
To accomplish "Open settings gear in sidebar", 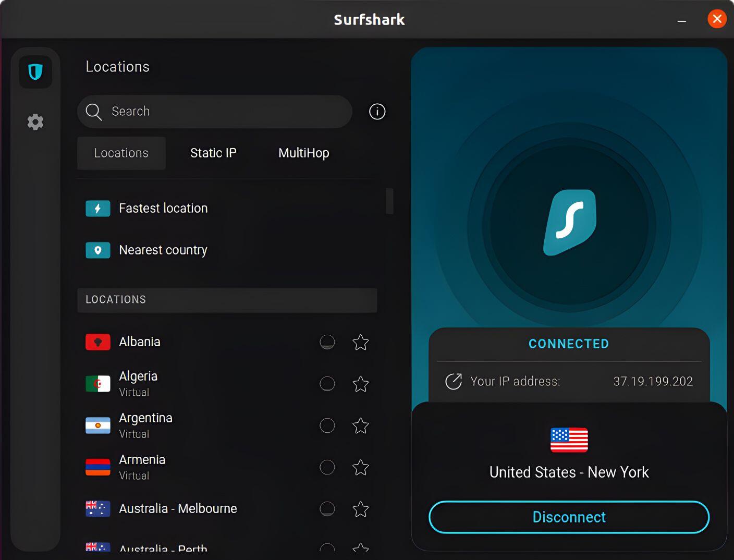I will point(35,122).
